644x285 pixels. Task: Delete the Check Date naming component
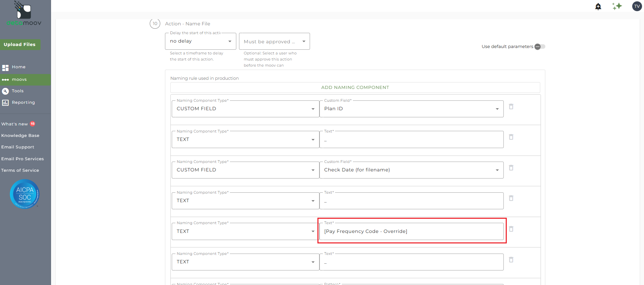coord(511,168)
